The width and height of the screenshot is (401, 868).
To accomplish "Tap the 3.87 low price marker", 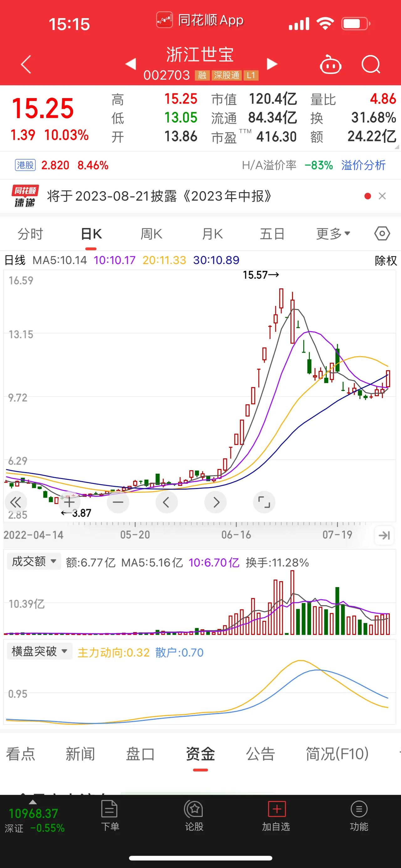I will pyautogui.click(x=76, y=513).
